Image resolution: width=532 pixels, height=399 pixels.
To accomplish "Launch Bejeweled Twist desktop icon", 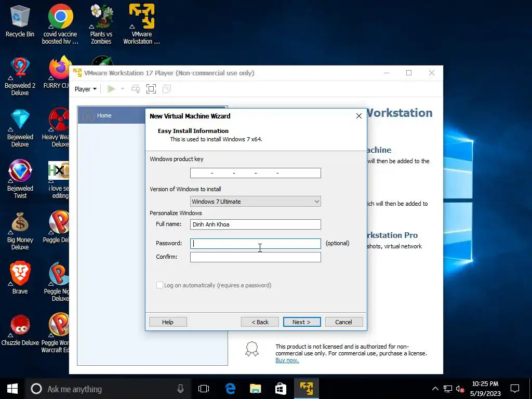I will pos(20,179).
